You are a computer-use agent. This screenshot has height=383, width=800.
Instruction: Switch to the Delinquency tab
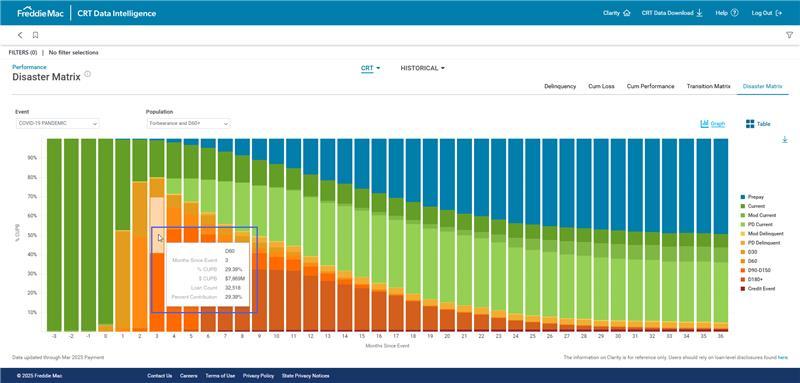click(x=560, y=87)
